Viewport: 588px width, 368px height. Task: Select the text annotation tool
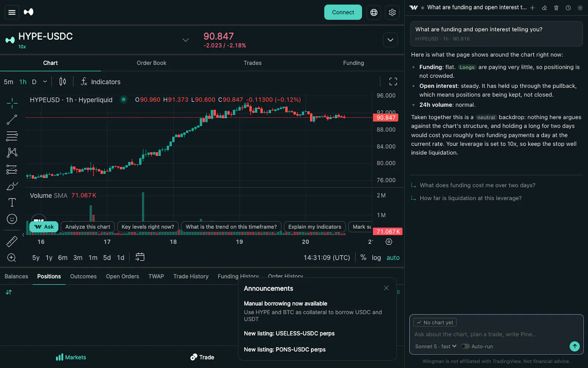(12, 202)
